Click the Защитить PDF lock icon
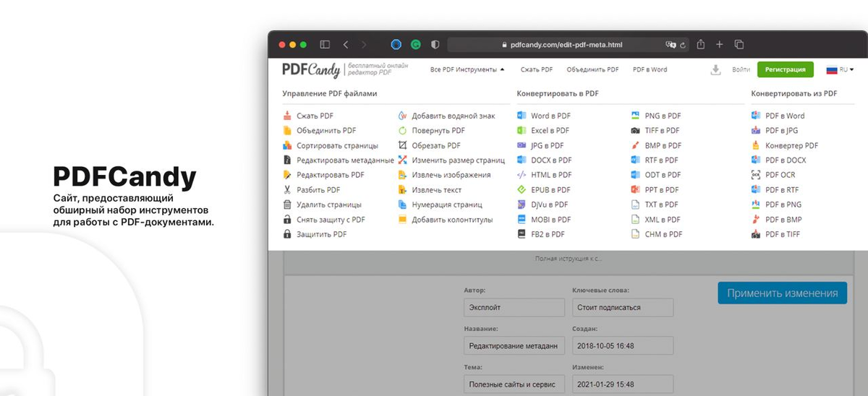 pos(287,234)
